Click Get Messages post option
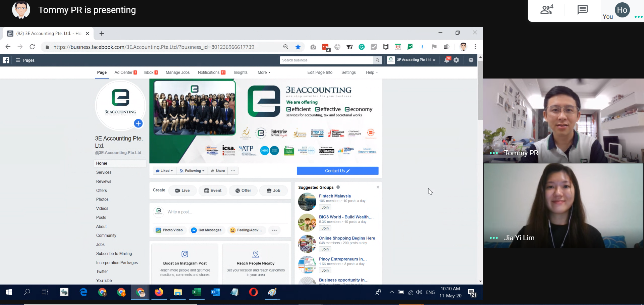Image resolution: width=644 pixels, height=305 pixels. point(206,230)
